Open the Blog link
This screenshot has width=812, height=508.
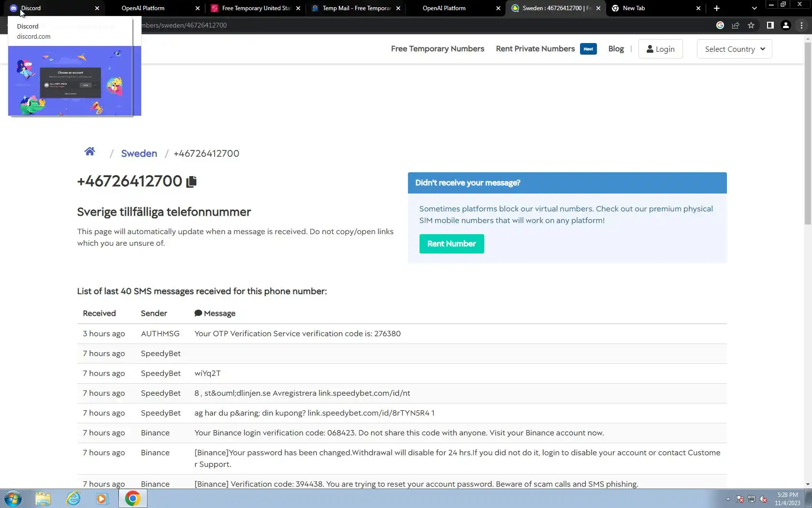click(616, 49)
